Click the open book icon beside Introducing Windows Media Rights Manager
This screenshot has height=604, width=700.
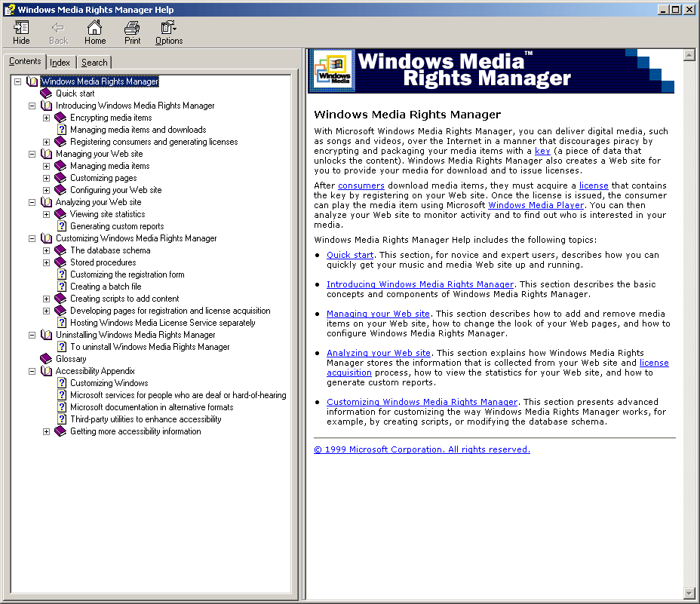[x=46, y=106]
